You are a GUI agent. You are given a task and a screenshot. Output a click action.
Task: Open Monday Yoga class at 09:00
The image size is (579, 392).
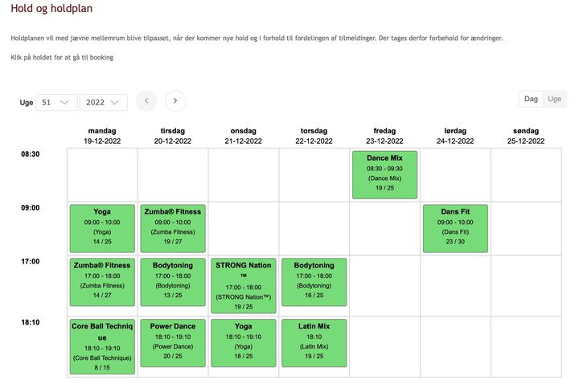coord(102,229)
